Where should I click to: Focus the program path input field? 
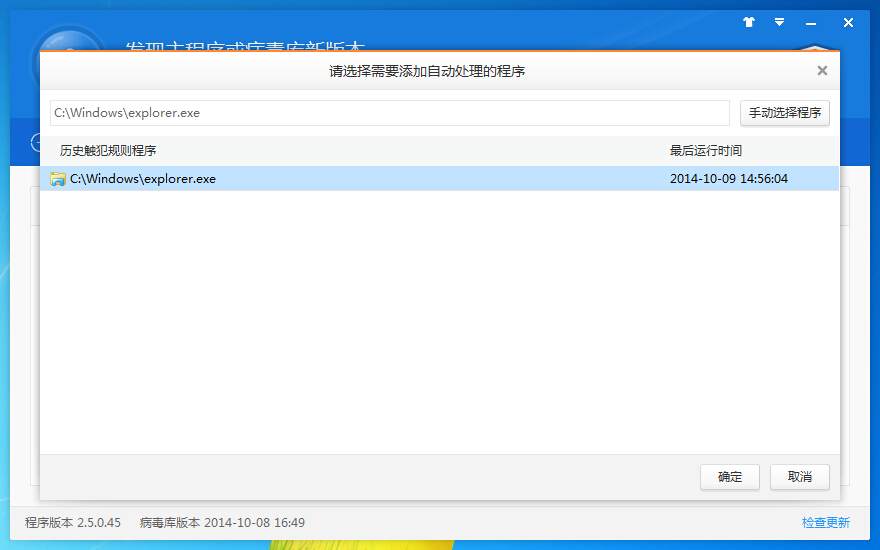[x=390, y=113]
